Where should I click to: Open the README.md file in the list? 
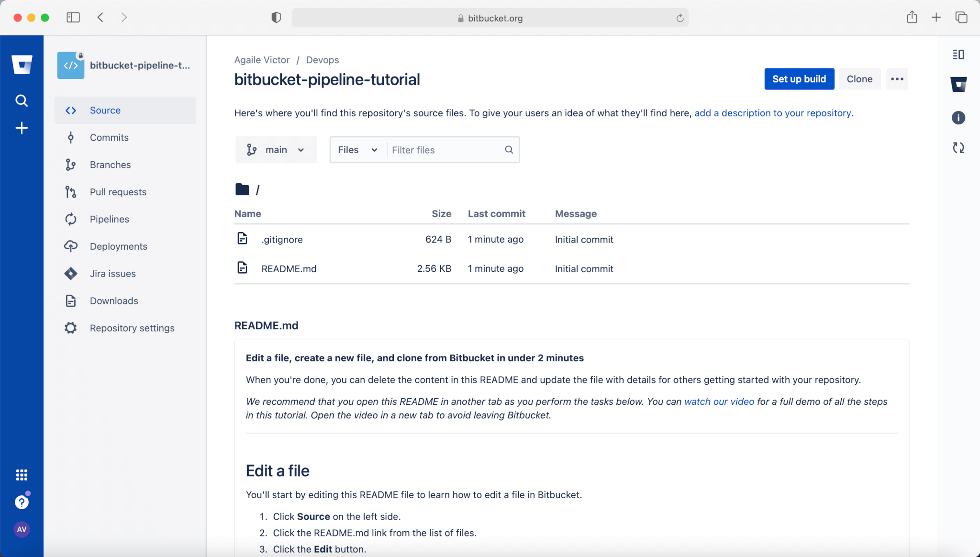289,269
